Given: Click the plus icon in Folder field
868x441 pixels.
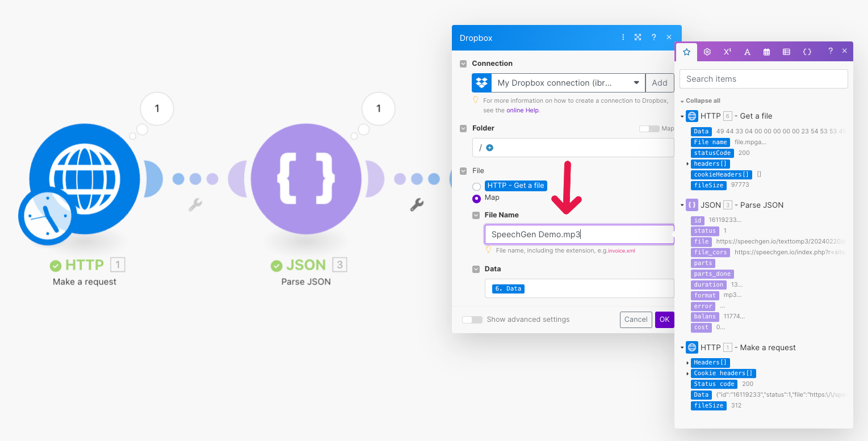Looking at the screenshot, I should tap(489, 148).
